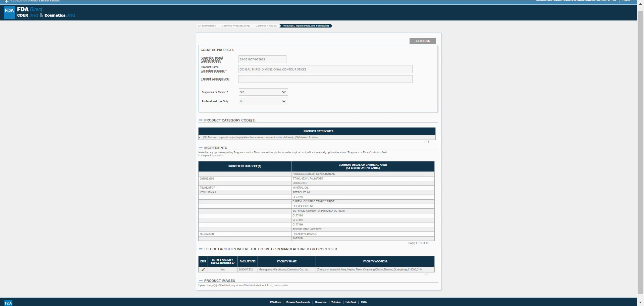Go to Cosmetic Product Listing breadcrumb

click(235, 26)
